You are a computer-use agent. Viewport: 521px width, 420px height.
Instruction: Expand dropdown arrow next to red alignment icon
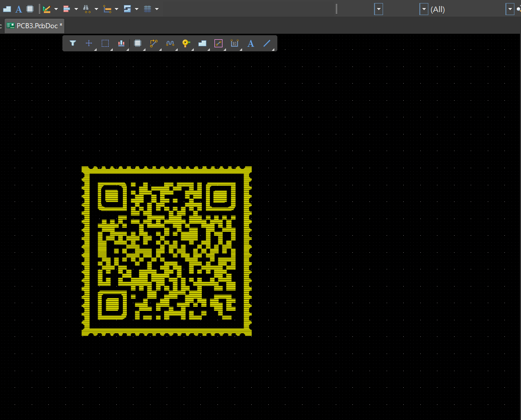[x=76, y=9]
